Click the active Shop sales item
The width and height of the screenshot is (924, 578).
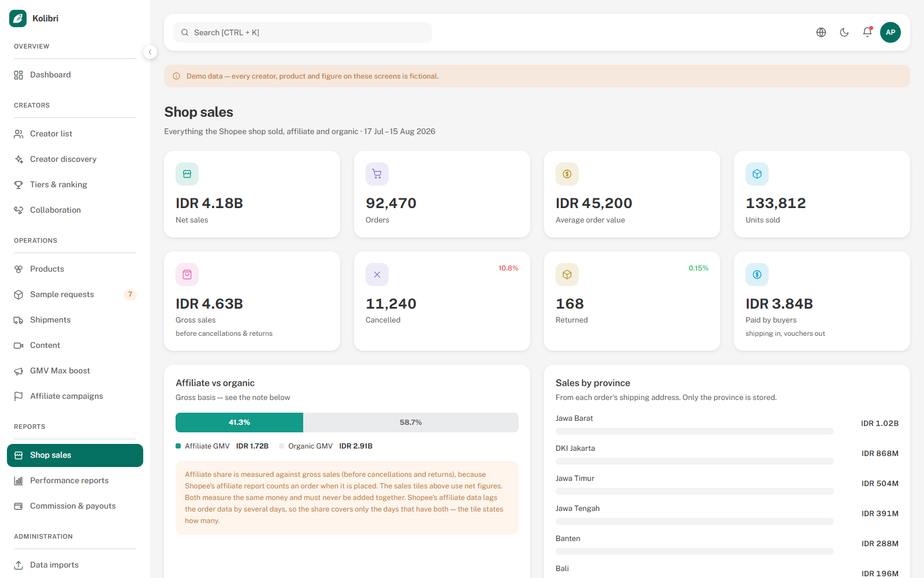click(75, 455)
